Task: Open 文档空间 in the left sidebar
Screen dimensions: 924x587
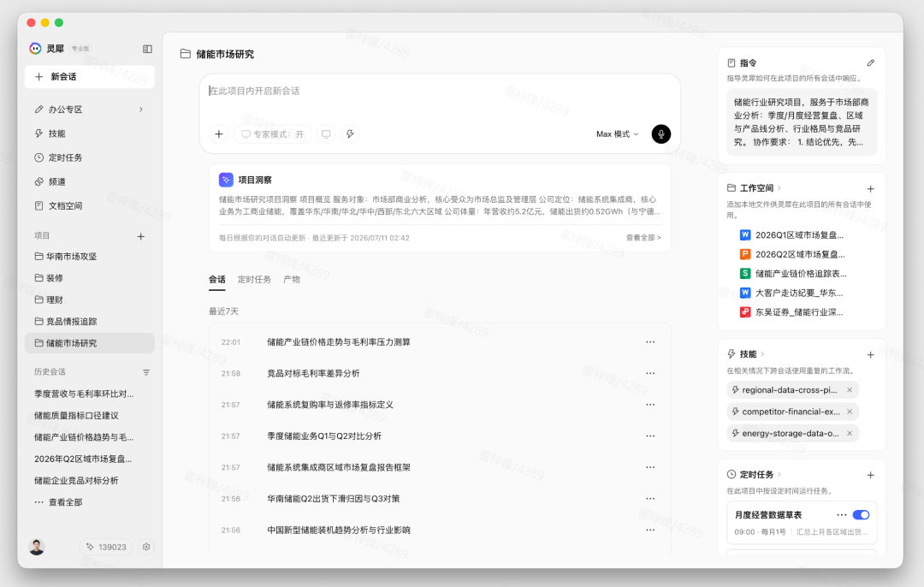Action: (x=90, y=205)
